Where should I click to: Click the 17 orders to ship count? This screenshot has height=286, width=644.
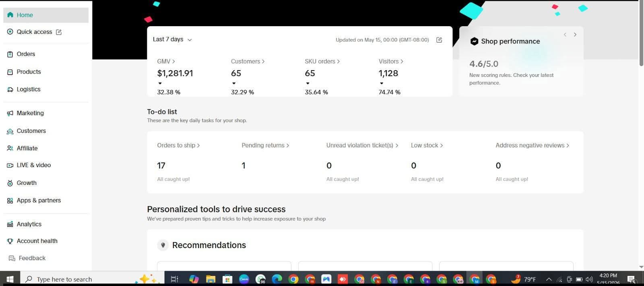click(x=161, y=166)
